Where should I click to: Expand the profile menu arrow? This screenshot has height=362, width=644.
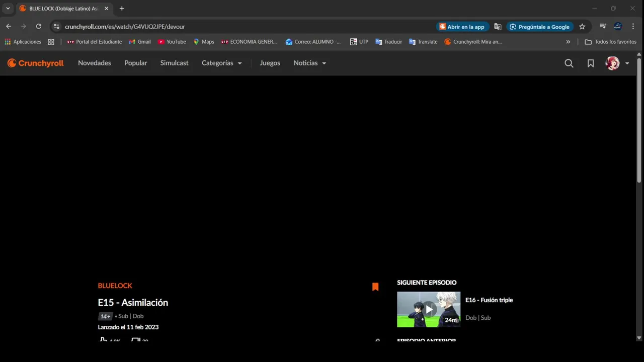(627, 63)
